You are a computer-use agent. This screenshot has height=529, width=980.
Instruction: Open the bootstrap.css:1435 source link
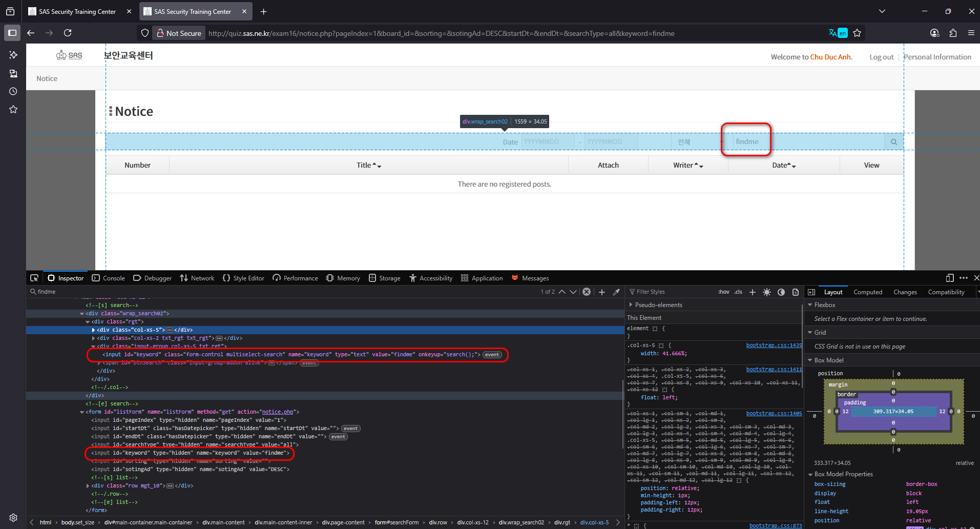(774, 345)
